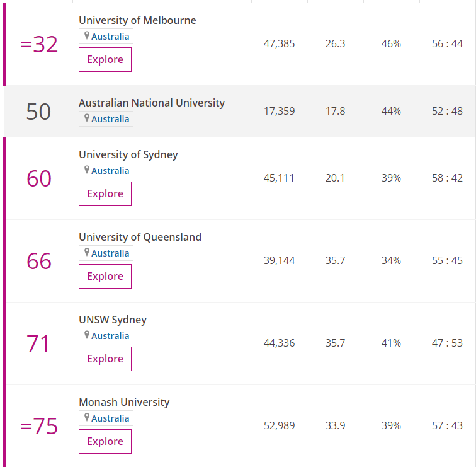The width and height of the screenshot is (476, 467).
Task: Click the University of Sydney name
Action: (128, 154)
